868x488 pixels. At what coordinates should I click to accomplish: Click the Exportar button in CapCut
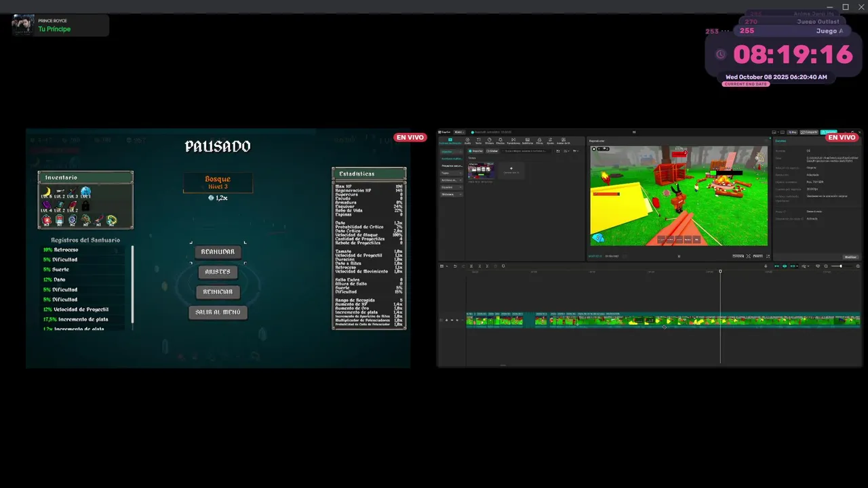click(x=829, y=132)
